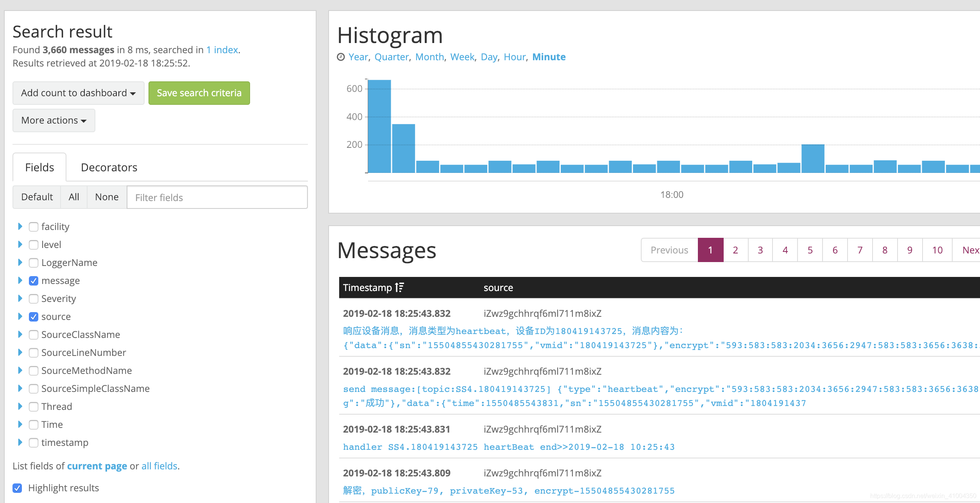Click the clock icon beside histogram resolutions
Viewport: 980px width, 503px height.
point(341,57)
